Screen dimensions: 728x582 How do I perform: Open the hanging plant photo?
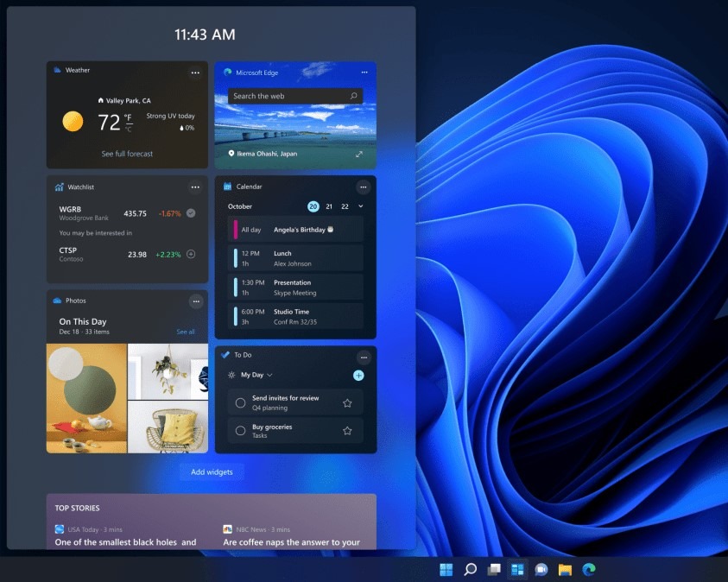click(168, 371)
